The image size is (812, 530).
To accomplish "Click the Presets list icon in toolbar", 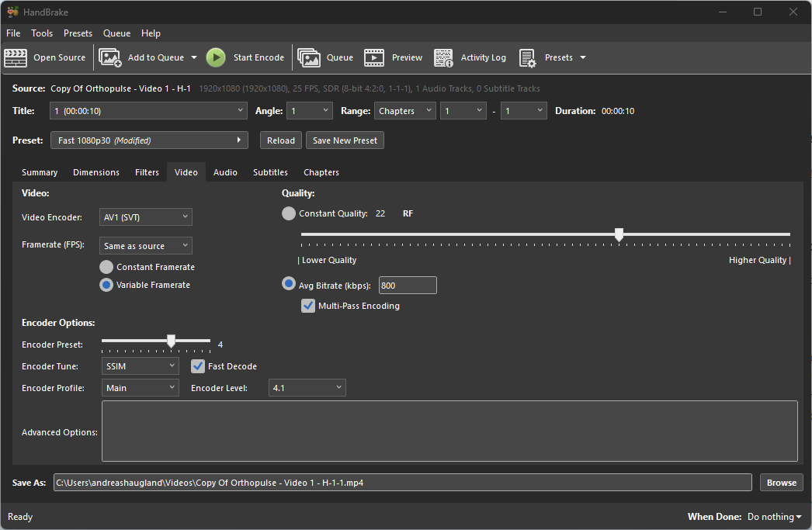I will 528,57.
